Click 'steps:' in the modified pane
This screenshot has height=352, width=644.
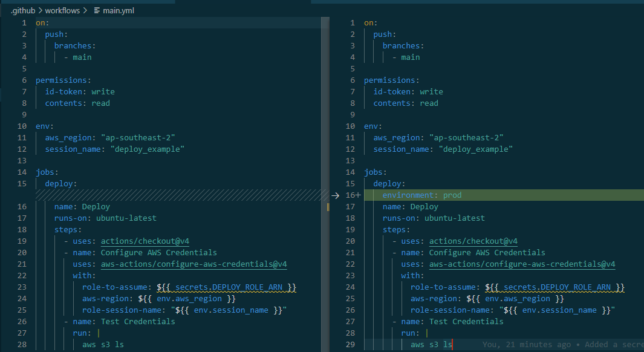[396, 230]
